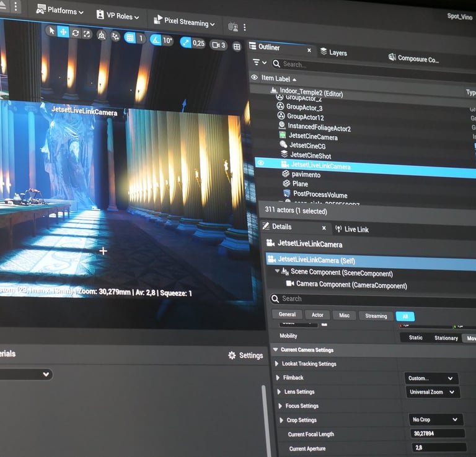Expand the Filmback settings
Image resolution: width=476 pixels, height=457 pixels.
278,377
